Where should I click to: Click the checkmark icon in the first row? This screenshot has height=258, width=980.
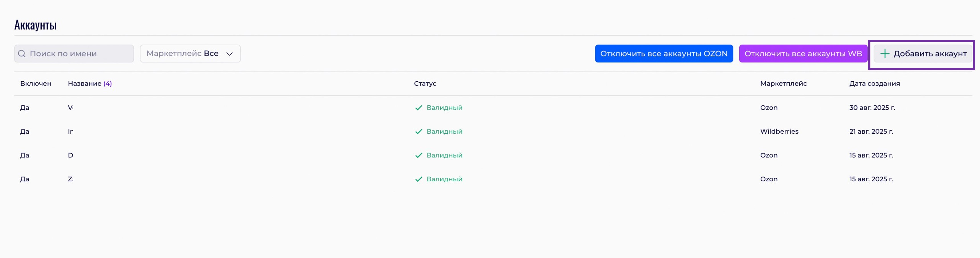(419, 108)
